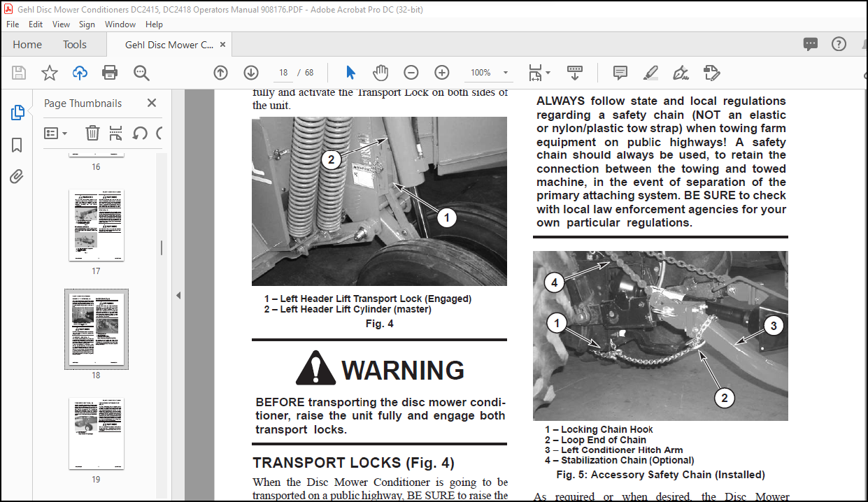Open the Find text search tool
The width and height of the screenshot is (868, 502).
(x=141, y=73)
